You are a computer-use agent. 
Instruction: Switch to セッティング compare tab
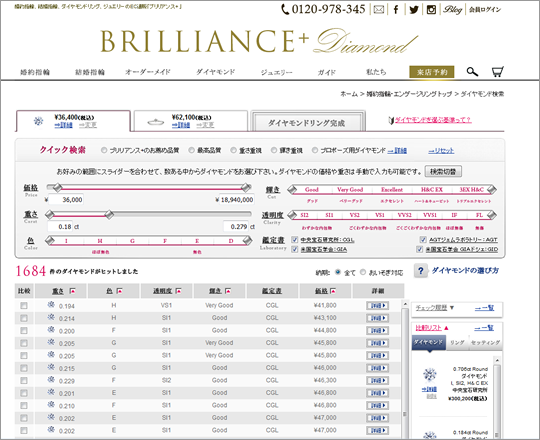point(485,343)
